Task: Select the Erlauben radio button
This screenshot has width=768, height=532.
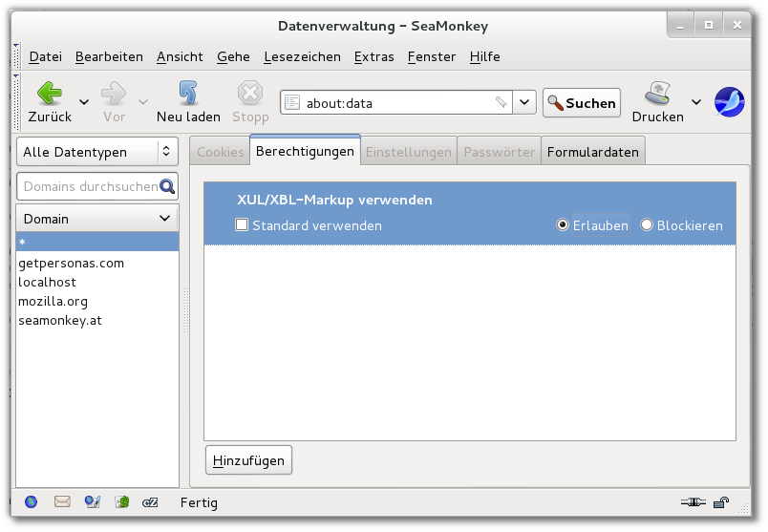Action: [564, 225]
